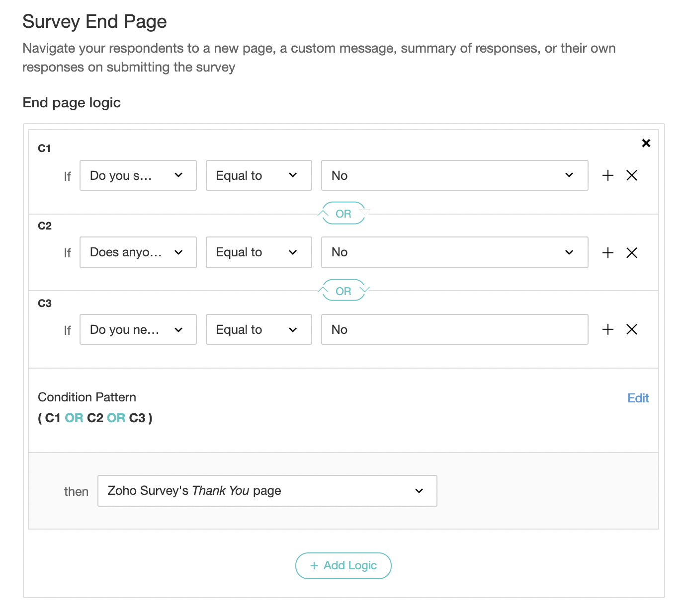Edit the Condition Pattern

[x=638, y=398]
